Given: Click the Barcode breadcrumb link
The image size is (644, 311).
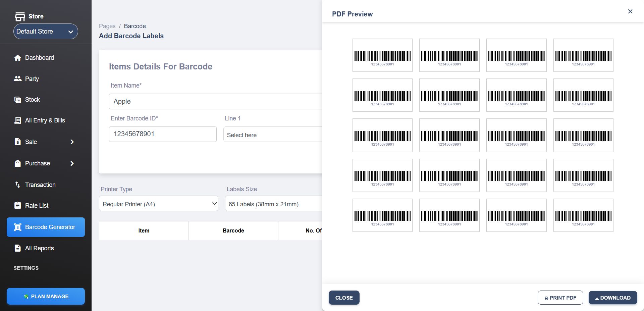Looking at the screenshot, I should click(135, 26).
